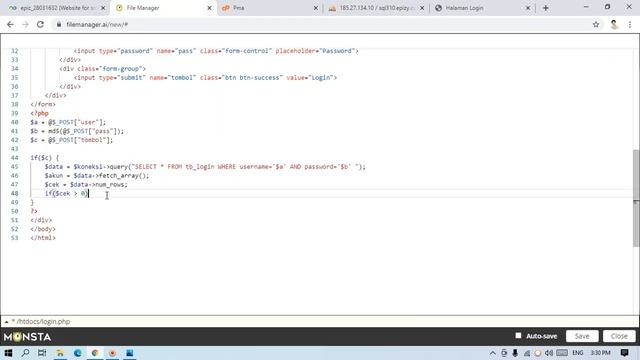
Task: Click the $cek = $data->num_rows line
Action: pos(86,184)
